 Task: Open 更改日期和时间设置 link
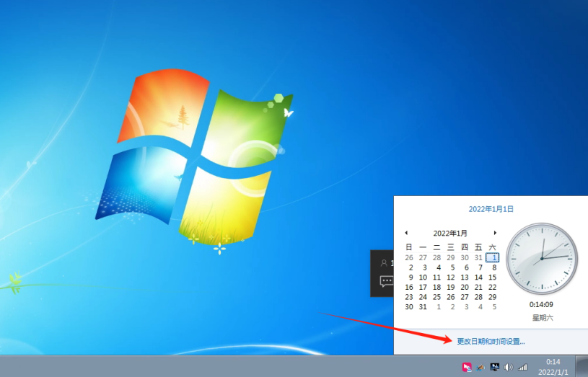coord(491,341)
